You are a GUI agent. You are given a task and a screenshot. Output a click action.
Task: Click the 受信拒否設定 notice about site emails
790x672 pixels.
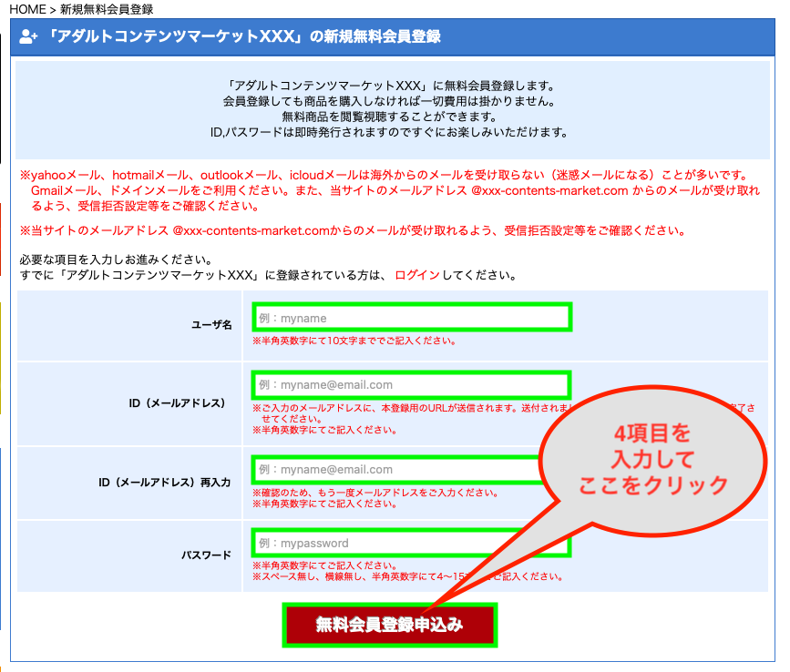point(352,230)
